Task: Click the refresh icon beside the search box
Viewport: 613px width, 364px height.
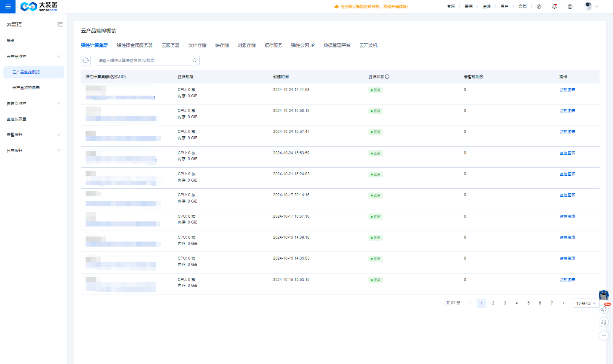Action: click(x=86, y=60)
